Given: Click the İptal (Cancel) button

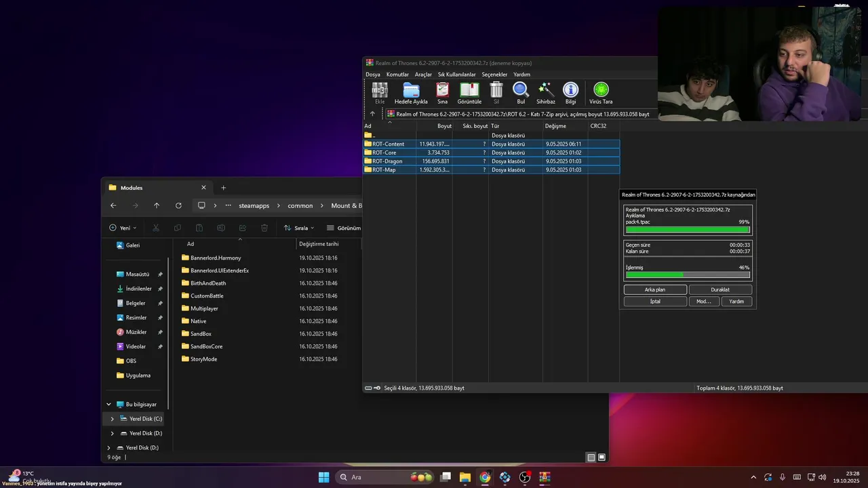Looking at the screenshot, I should click(x=655, y=302).
